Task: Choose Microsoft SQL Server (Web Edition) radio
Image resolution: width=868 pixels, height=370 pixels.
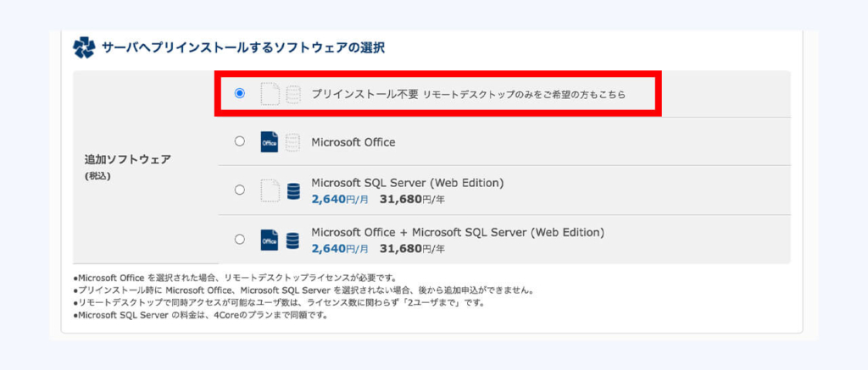Action: pyautogui.click(x=239, y=190)
